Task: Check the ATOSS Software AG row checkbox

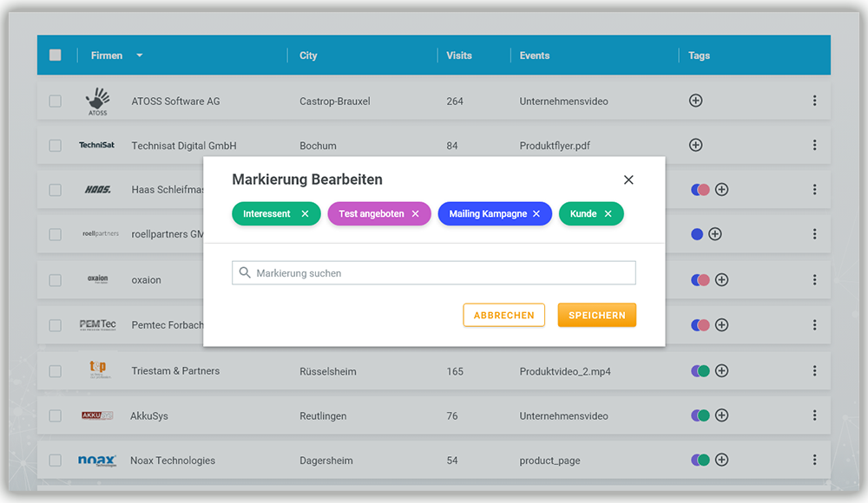Action: coord(56,101)
